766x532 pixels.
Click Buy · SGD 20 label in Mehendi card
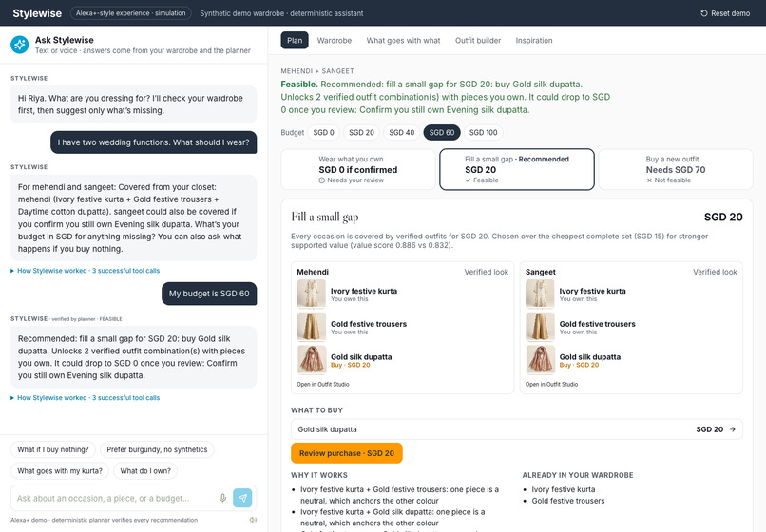[351, 365]
